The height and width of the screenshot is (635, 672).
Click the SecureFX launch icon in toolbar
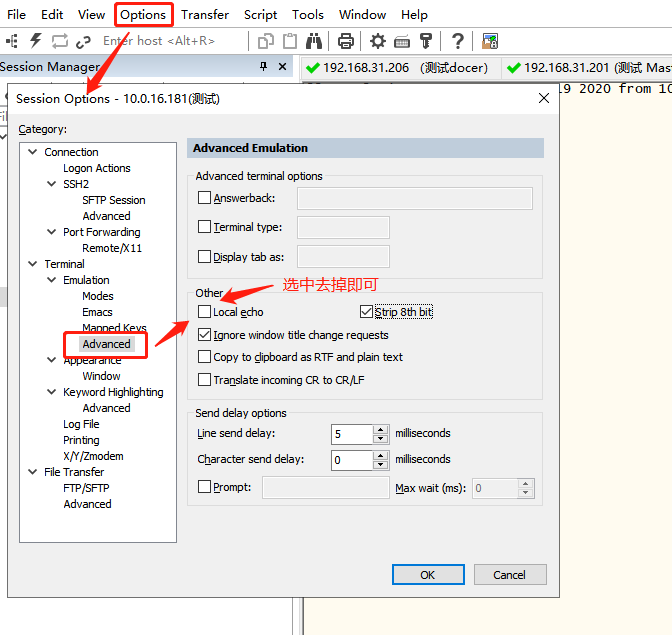tap(490, 41)
